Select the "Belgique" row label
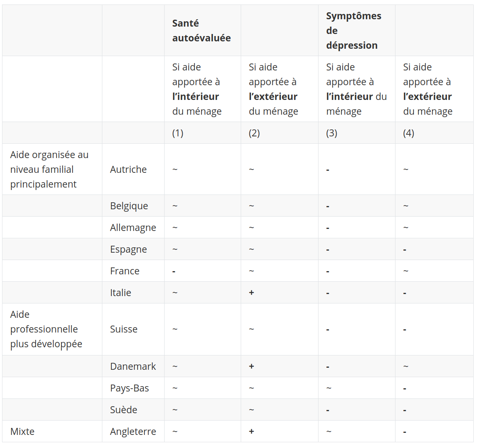Screen dimensions: 479x448 (129, 206)
